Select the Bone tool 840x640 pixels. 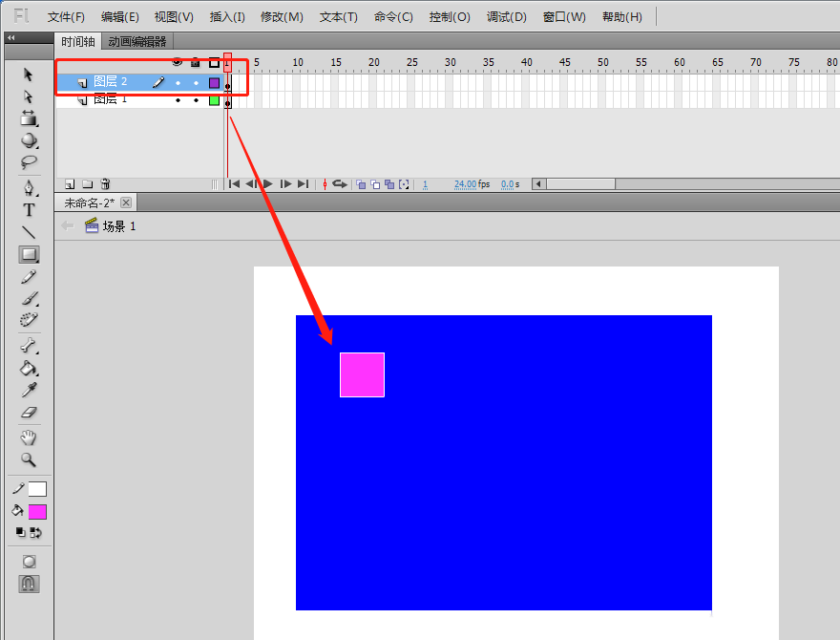(29, 346)
